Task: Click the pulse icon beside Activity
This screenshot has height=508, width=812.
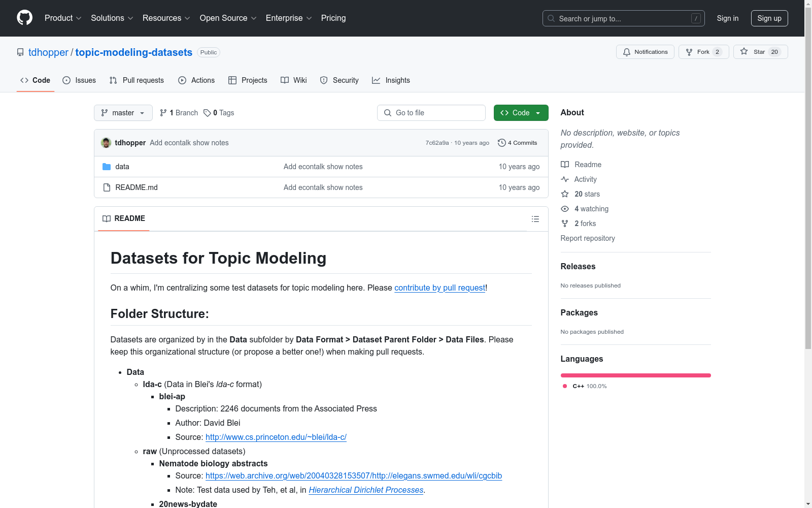Action: [x=565, y=179]
